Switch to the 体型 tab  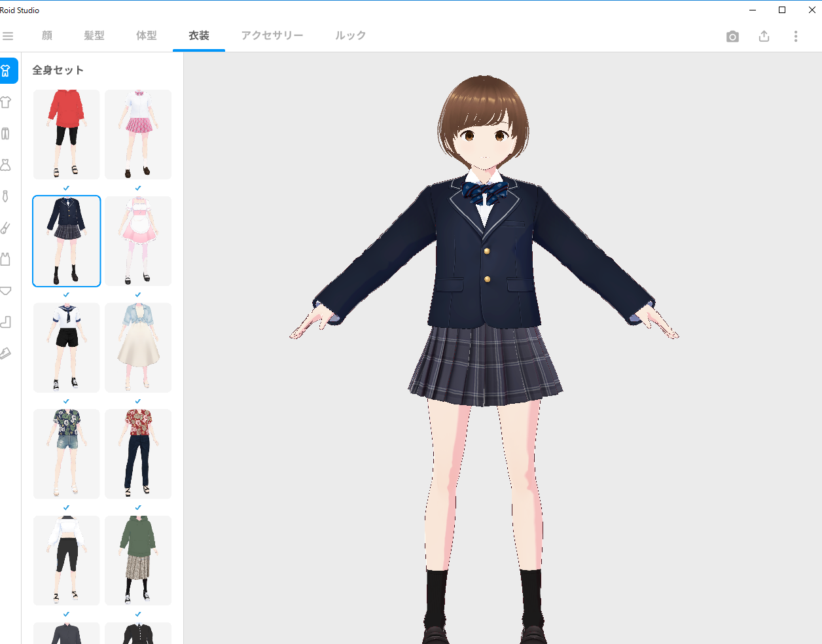147,36
